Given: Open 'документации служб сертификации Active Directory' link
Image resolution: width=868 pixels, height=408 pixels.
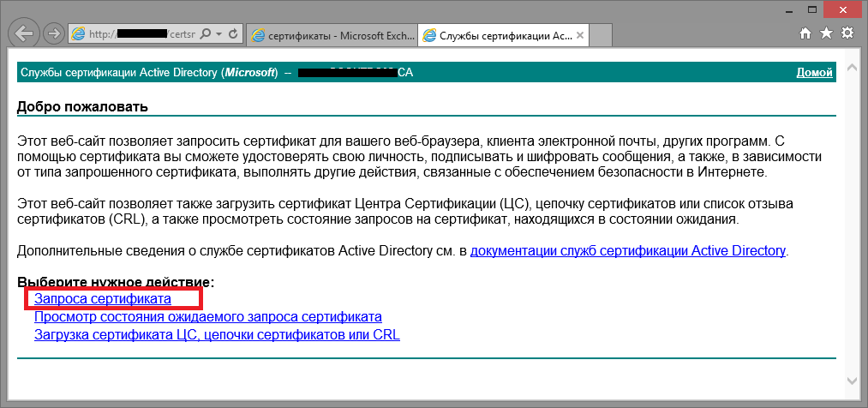Looking at the screenshot, I should (627, 251).
